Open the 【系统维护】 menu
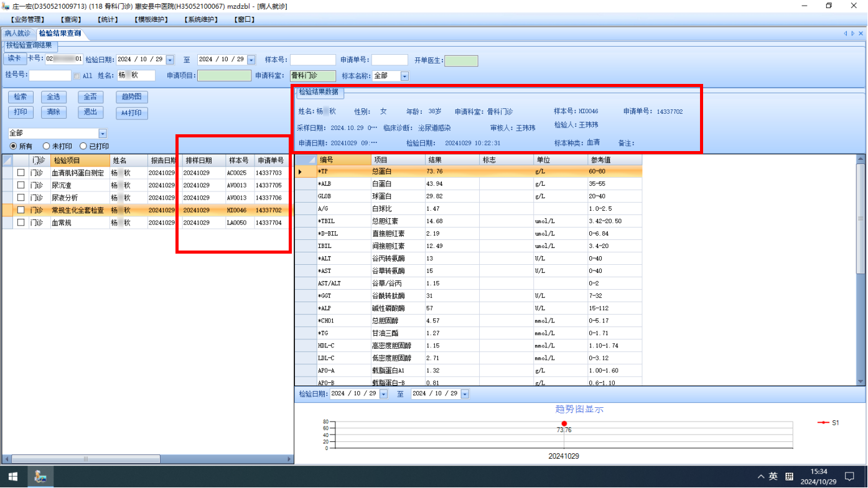Screen dimensions: 868x488 click(202, 19)
